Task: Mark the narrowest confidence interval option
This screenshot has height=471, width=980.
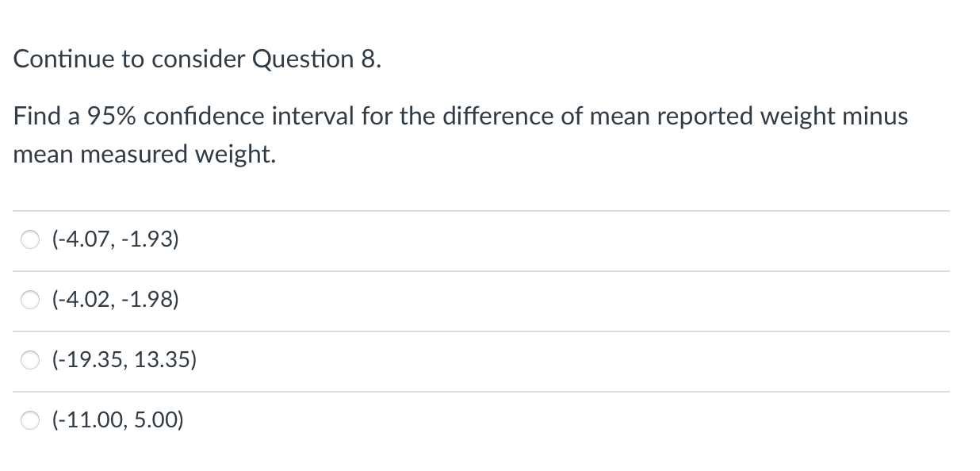Action: click(115, 299)
